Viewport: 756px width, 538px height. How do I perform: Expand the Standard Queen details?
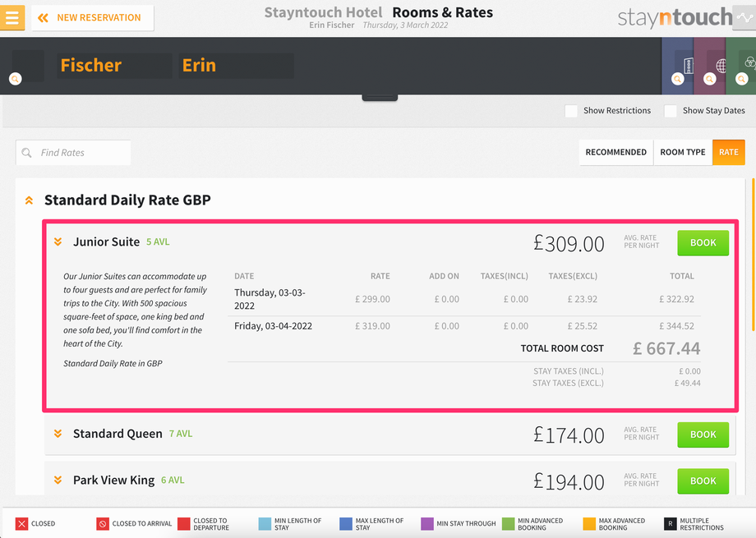point(58,434)
